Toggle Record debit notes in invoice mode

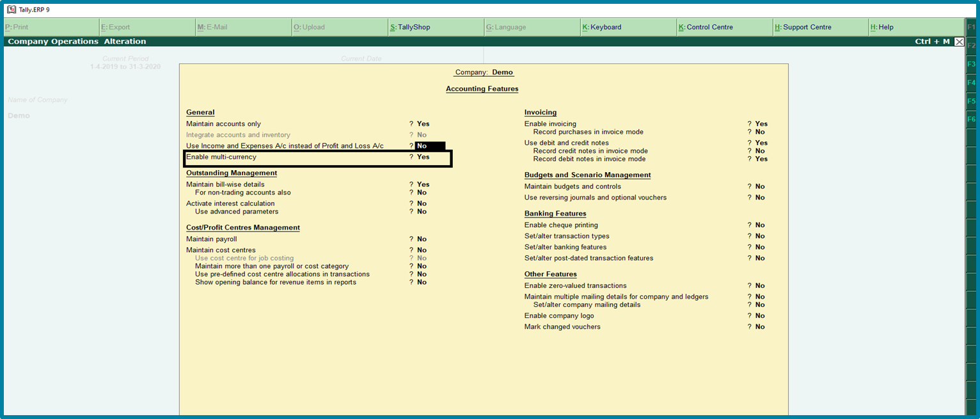[761, 159]
